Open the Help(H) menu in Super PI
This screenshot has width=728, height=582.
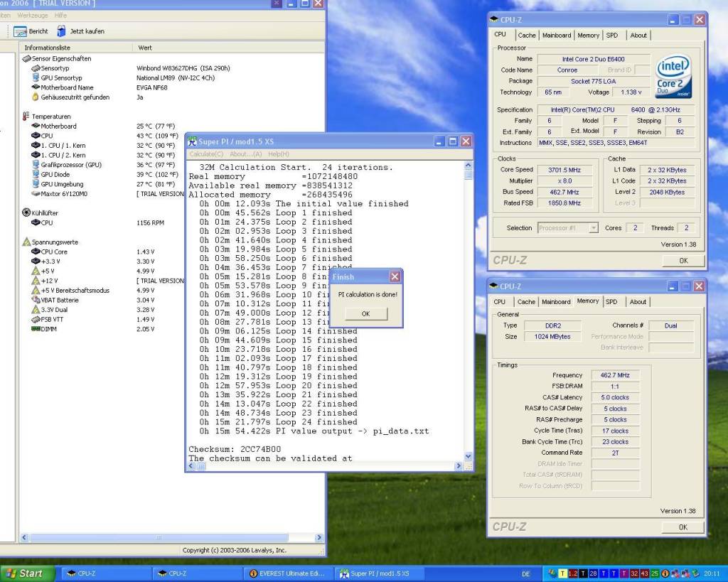coord(279,154)
